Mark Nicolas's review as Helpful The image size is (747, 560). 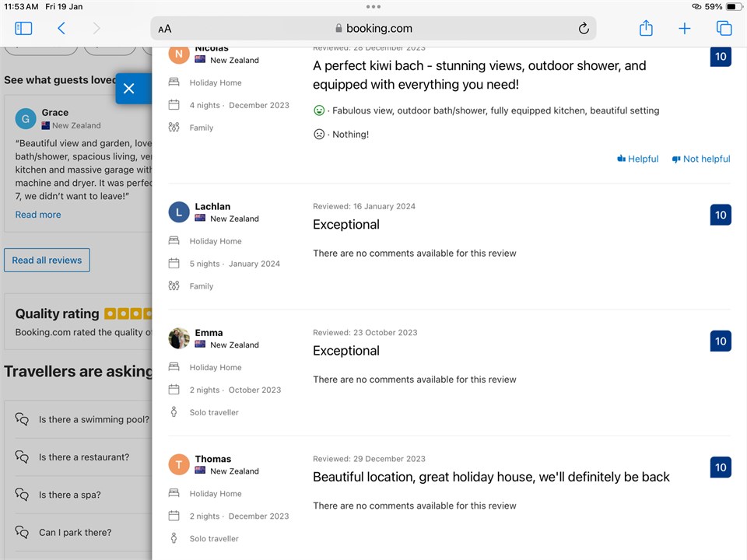pos(637,159)
